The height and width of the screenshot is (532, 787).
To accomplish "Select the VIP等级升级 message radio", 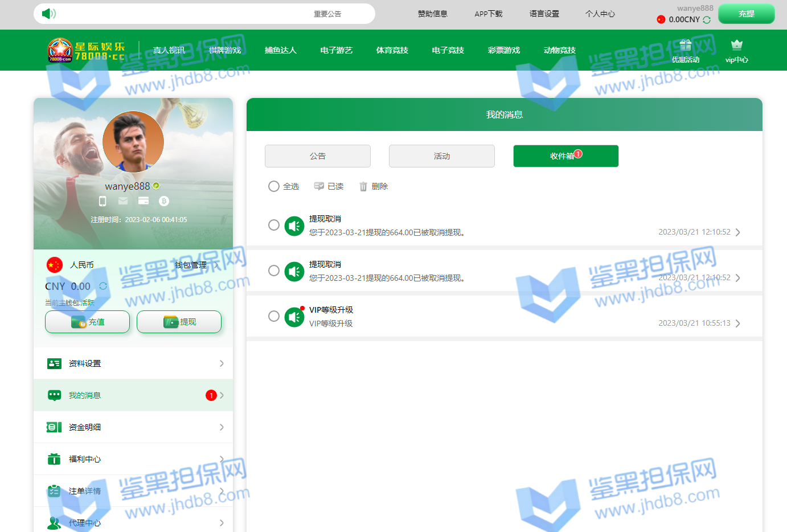I will point(274,316).
